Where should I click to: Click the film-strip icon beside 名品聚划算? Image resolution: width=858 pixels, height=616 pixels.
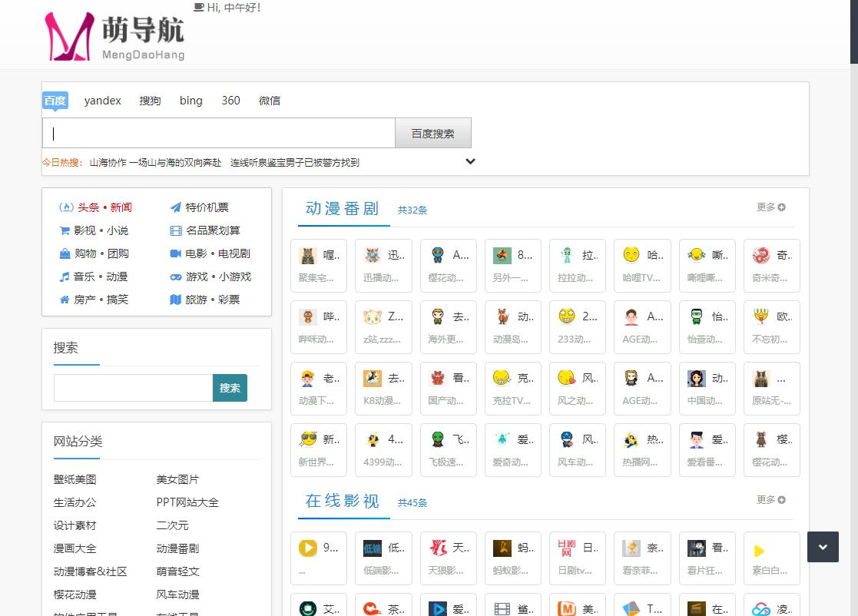tap(176, 230)
